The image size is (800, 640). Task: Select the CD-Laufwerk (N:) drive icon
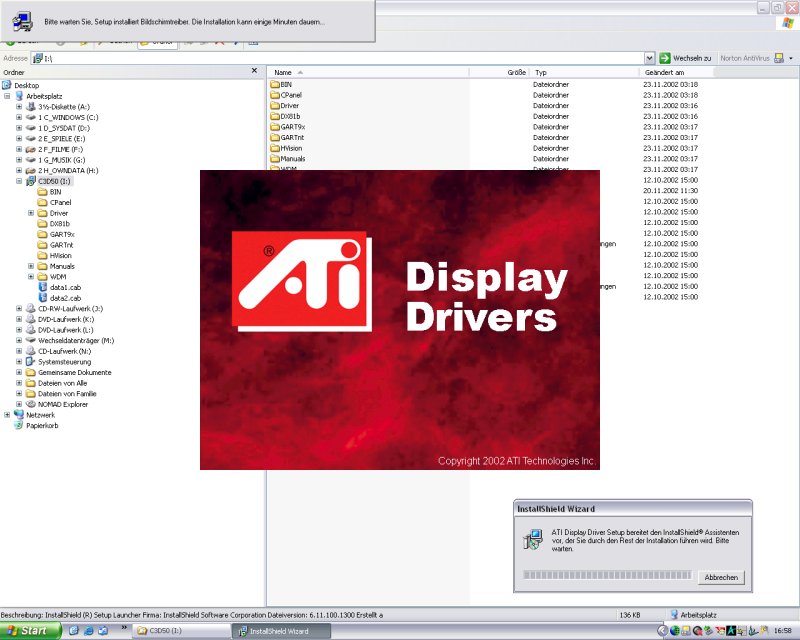31,351
